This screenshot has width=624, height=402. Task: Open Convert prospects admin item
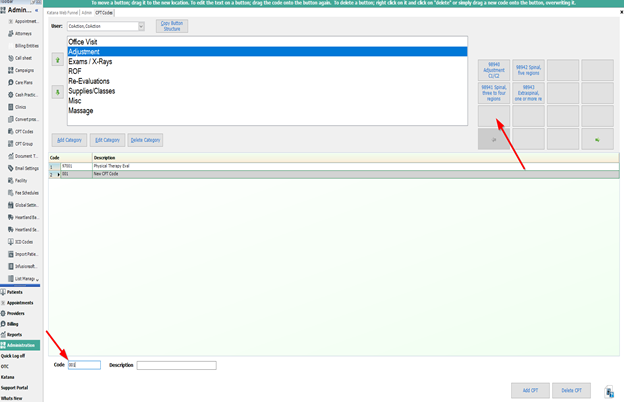pos(23,119)
